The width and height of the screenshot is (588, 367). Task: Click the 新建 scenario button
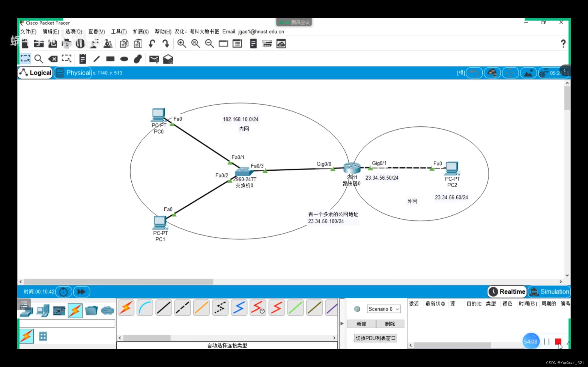tap(361, 324)
